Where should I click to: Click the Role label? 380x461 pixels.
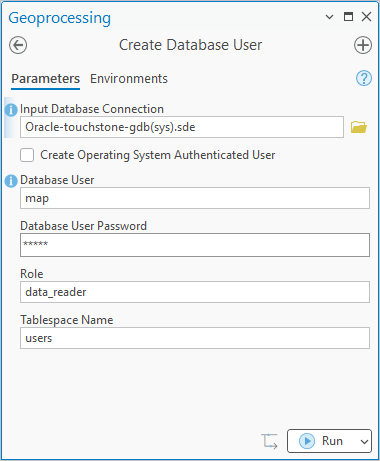pyautogui.click(x=32, y=274)
